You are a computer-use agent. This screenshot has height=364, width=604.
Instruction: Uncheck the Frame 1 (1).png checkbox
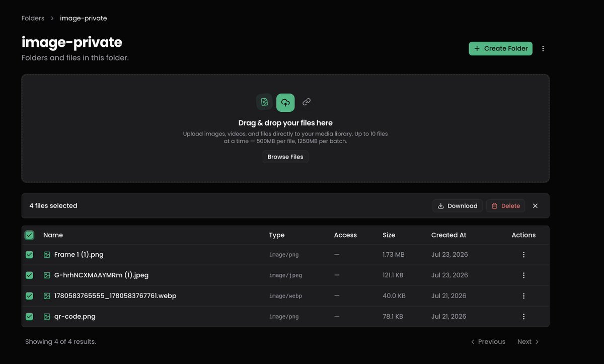tap(29, 255)
